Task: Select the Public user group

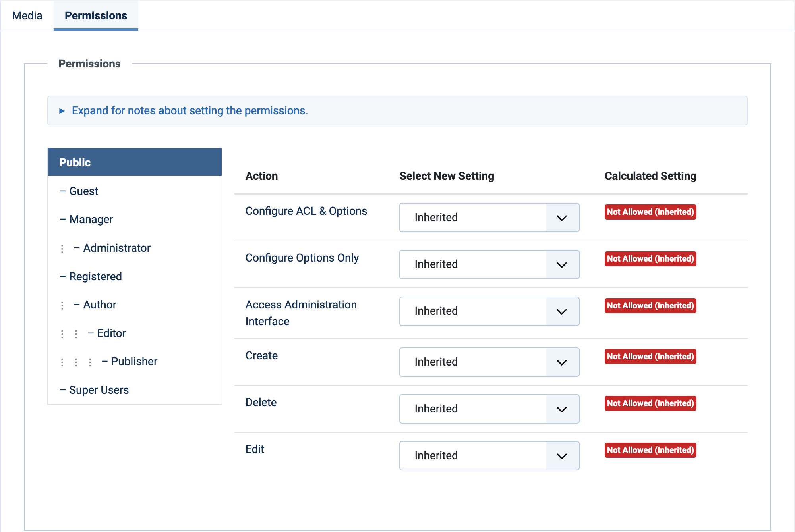Action: coord(135,162)
